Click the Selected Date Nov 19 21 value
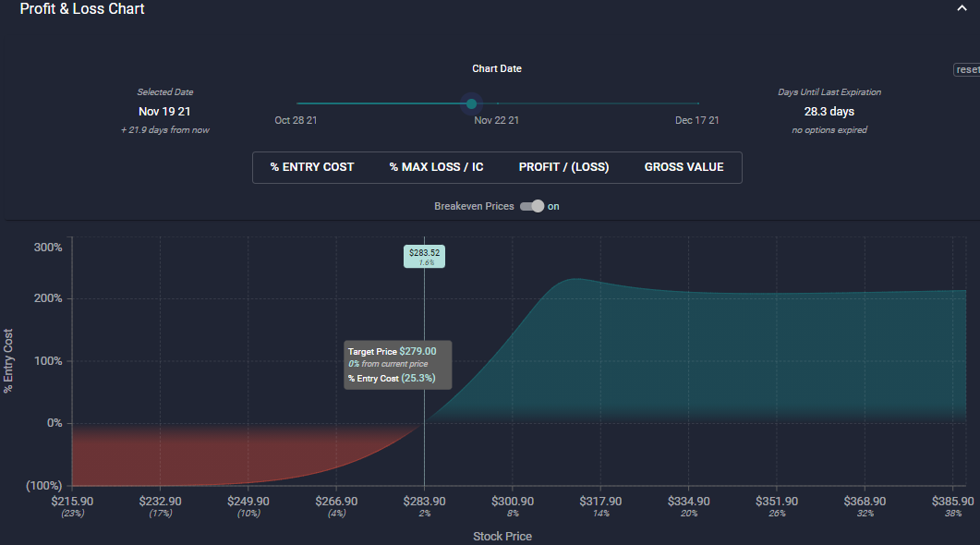980x545 pixels. click(164, 112)
